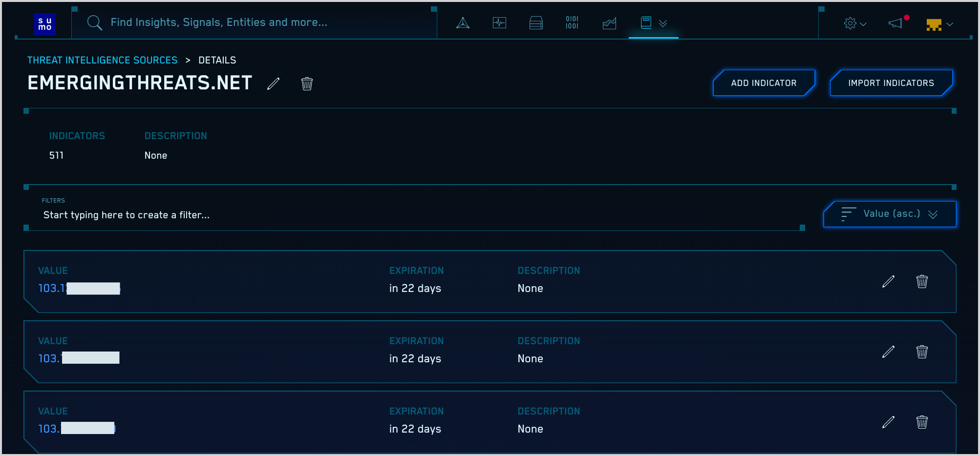This screenshot has width=980, height=456.
Task: Click the ADD INDICATOR button
Action: pyautogui.click(x=764, y=83)
